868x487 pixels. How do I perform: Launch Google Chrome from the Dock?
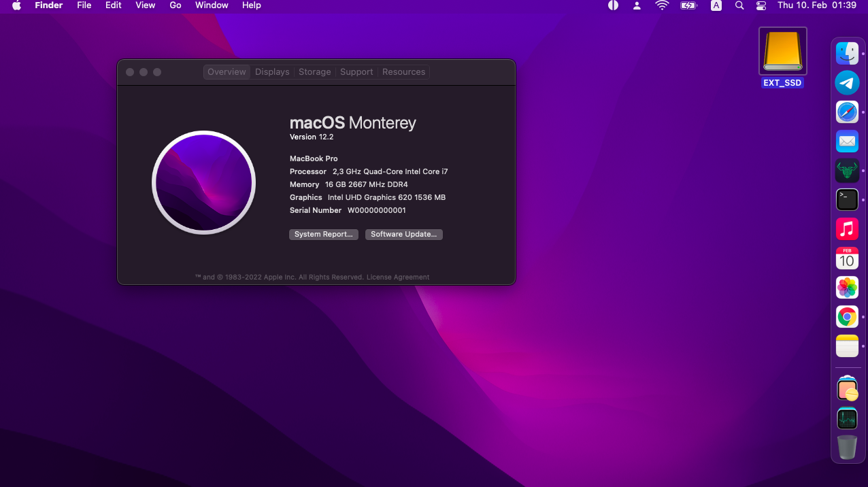(847, 316)
